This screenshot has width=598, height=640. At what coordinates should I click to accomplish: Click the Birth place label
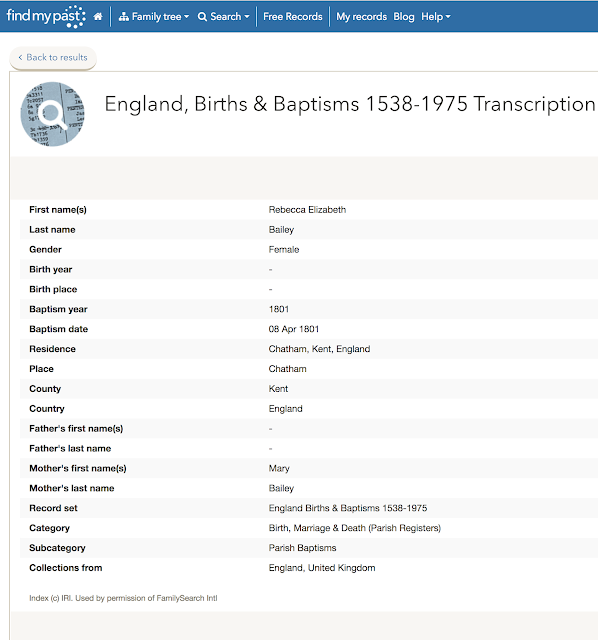pos(53,289)
